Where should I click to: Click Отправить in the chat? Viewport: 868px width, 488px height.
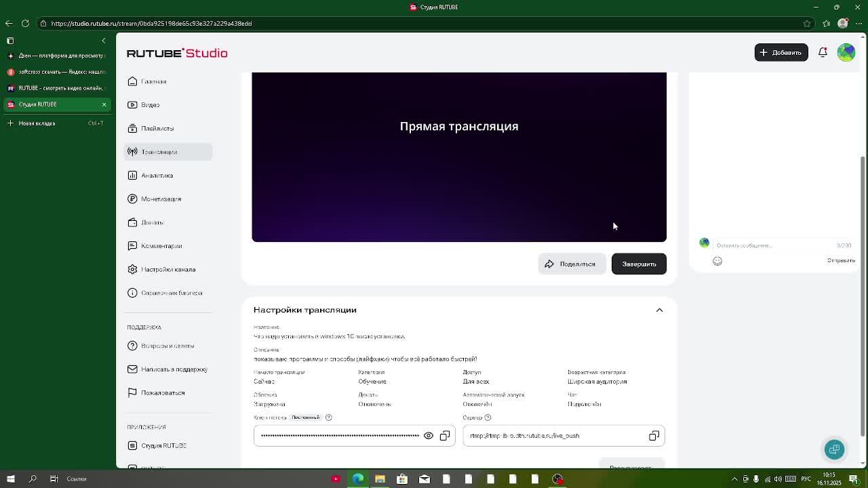[x=841, y=260]
